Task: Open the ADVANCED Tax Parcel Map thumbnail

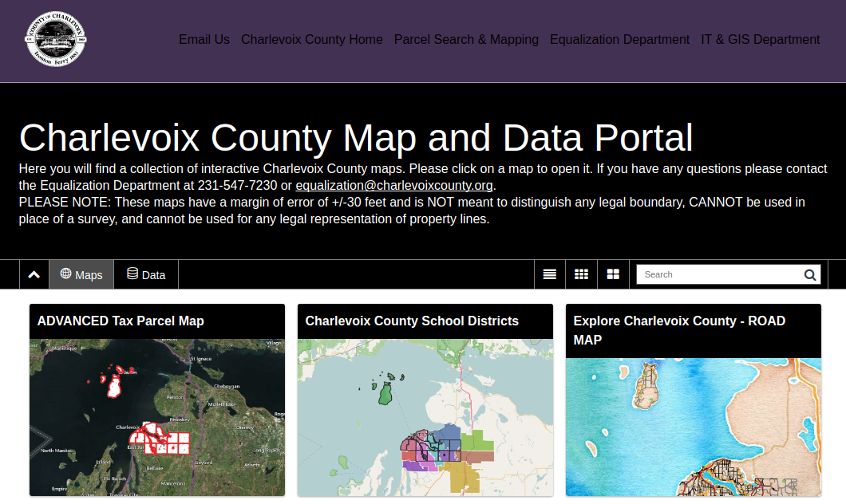Action: pos(157,417)
